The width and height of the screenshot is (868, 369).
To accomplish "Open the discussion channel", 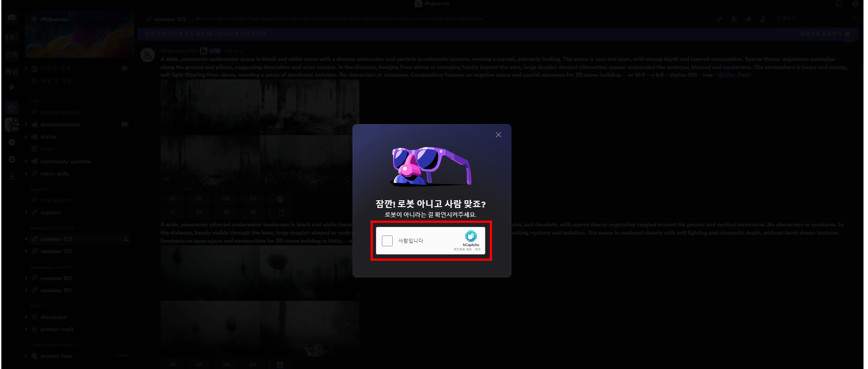I will 79,317.
